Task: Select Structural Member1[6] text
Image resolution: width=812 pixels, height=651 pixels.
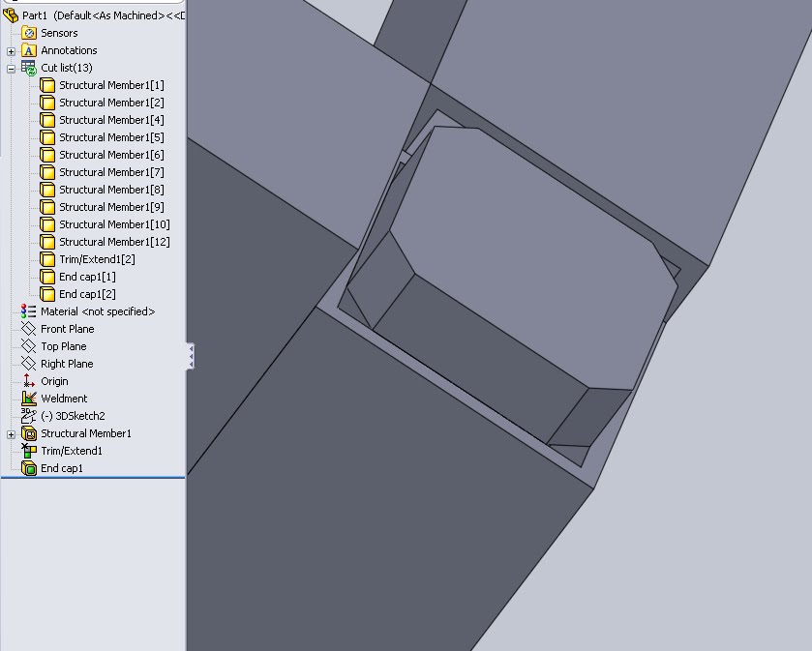Action: click(x=111, y=155)
